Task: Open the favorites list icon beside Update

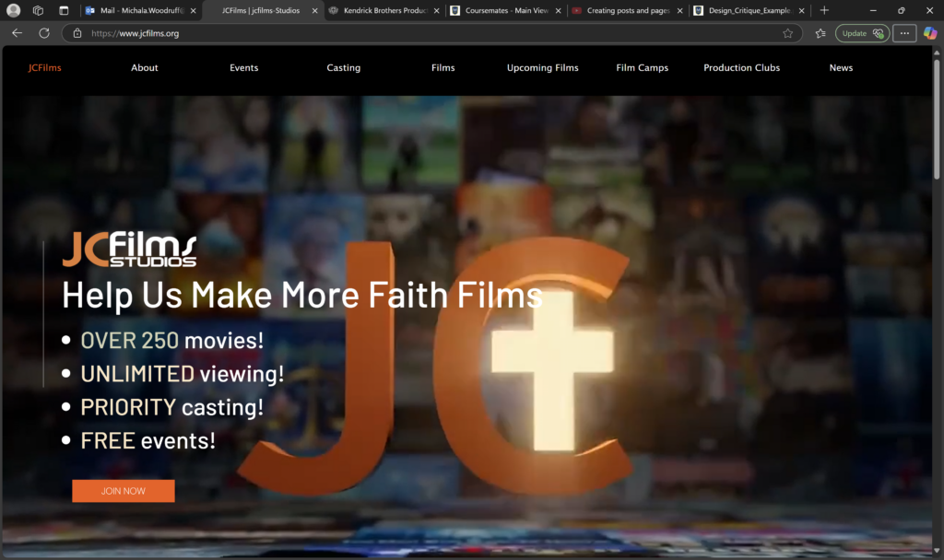Action: coord(820,33)
